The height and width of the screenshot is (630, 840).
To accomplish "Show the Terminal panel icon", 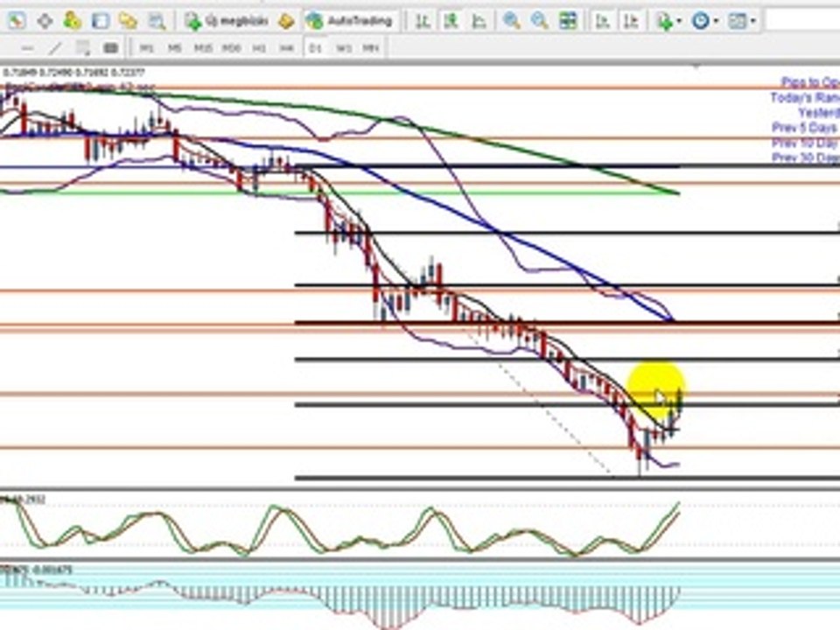I will point(100,21).
